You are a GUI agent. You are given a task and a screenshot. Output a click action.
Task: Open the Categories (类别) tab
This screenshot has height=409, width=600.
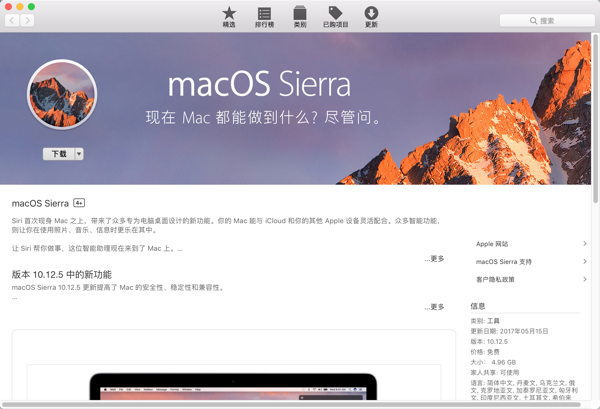point(300,17)
